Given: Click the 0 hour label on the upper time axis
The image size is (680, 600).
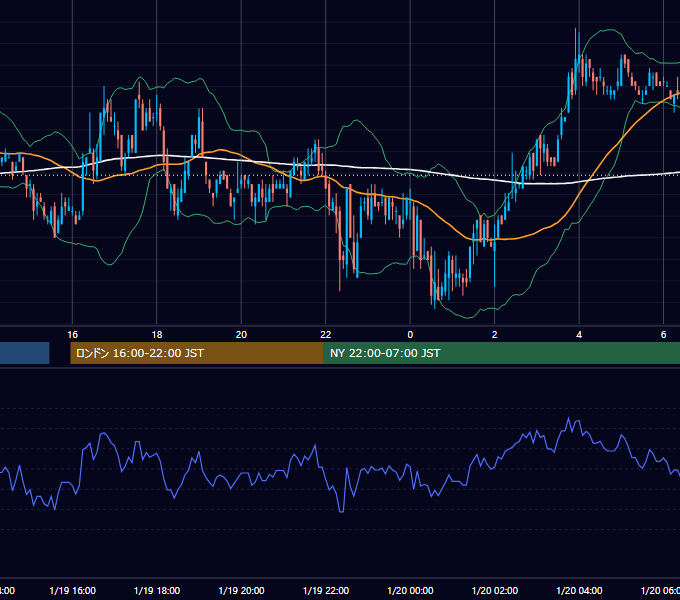Looking at the screenshot, I should 410,335.
